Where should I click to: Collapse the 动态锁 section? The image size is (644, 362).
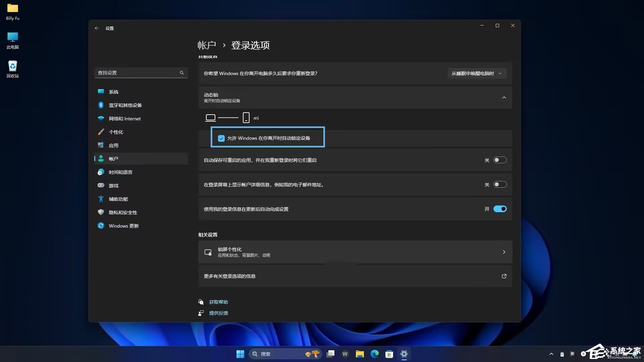click(x=504, y=98)
